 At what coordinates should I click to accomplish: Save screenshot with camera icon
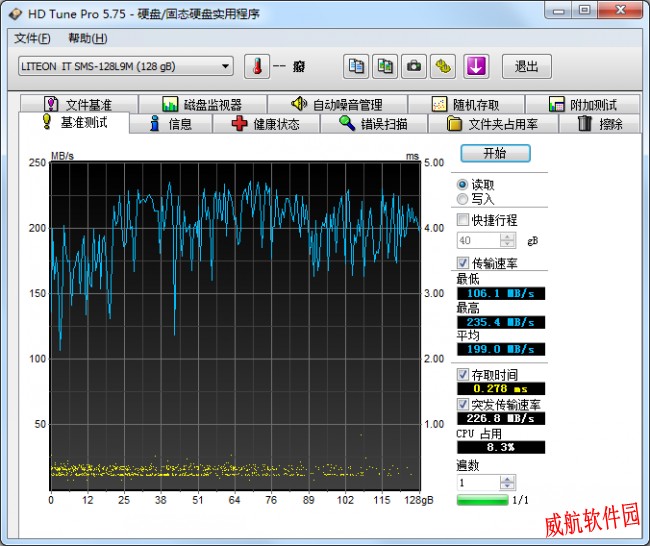point(414,66)
